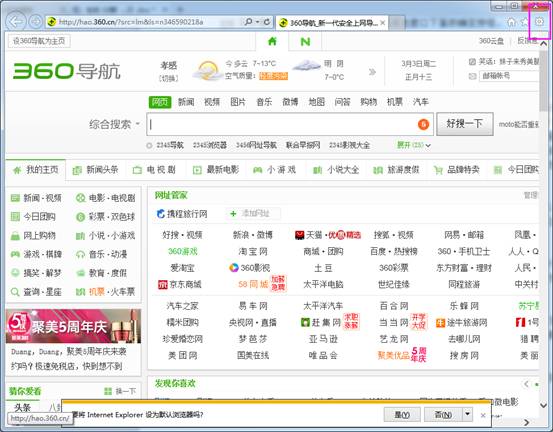Click the 邮箱帐号 input field
Image resolution: width=553 pixels, height=432 pixels.
point(509,76)
